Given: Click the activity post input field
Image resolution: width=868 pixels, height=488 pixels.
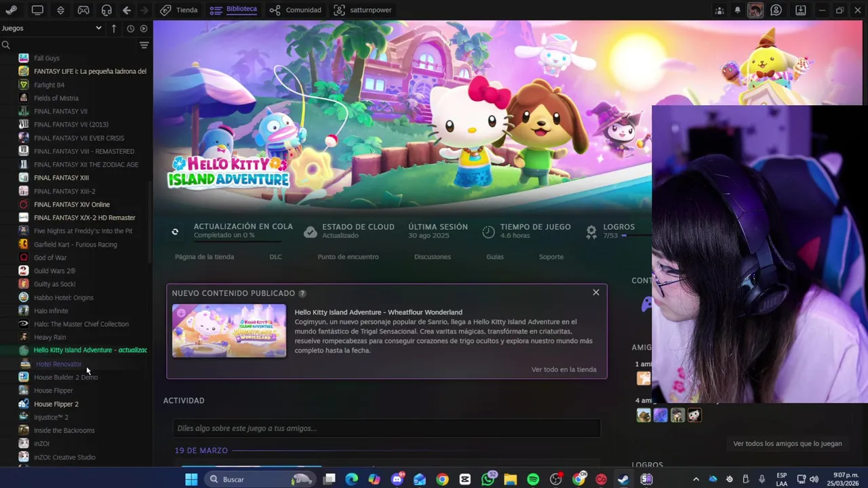Looking at the screenshot, I should (x=387, y=428).
